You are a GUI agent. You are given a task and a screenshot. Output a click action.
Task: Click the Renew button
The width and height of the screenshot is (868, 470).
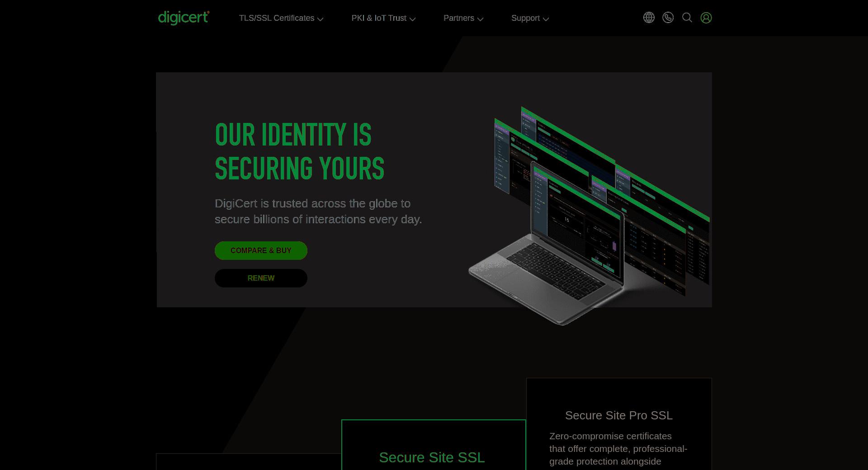click(261, 278)
